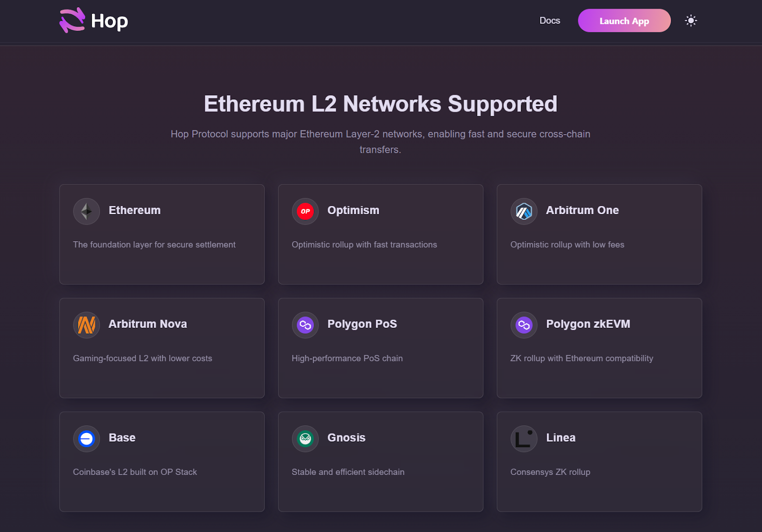Select the Base network icon
The height and width of the screenshot is (532, 762).
coord(86,438)
